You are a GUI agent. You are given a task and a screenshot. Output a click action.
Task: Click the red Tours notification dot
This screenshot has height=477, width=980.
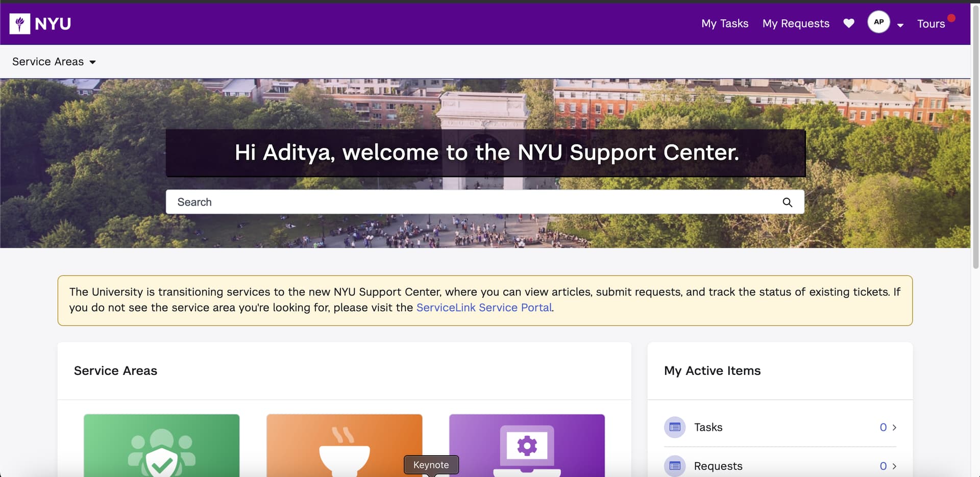point(951,18)
